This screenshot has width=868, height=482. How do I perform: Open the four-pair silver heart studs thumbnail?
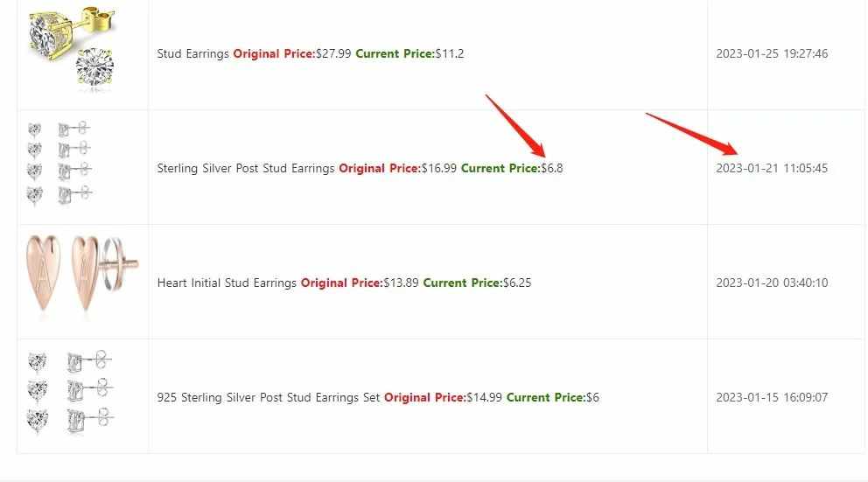[59, 163]
